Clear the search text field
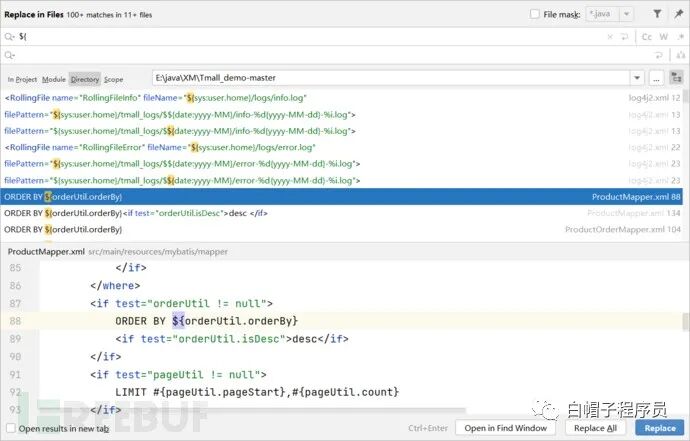Image resolution: width=690 pixels, height=441 pixels. pos(610,37)
